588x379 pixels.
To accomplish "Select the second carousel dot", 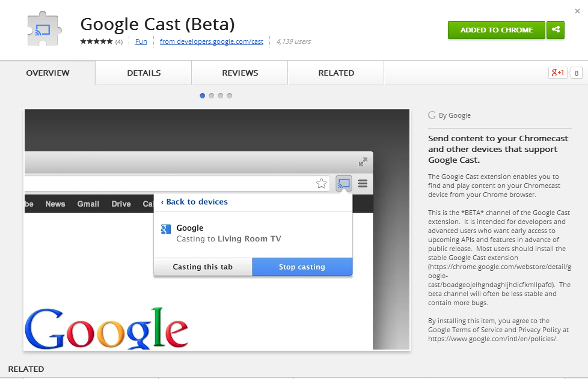I will point(211,95).
